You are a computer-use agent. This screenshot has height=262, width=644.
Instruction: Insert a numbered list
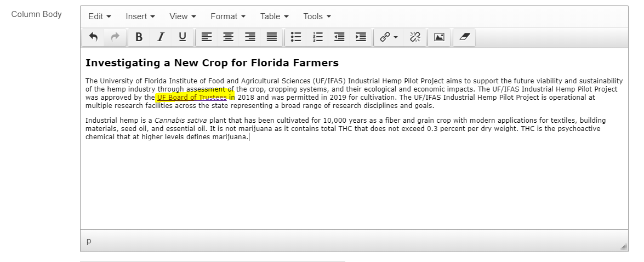point(318,37)
